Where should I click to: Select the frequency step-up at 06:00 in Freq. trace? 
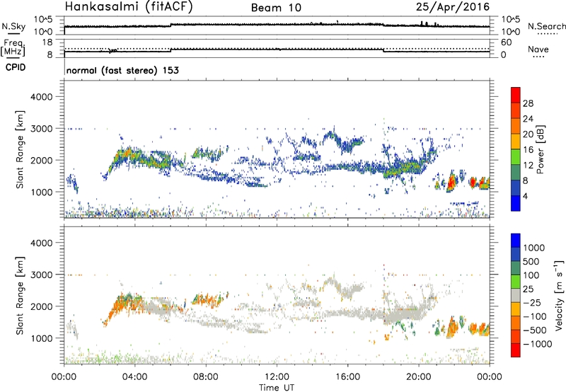tap(171, 50)
